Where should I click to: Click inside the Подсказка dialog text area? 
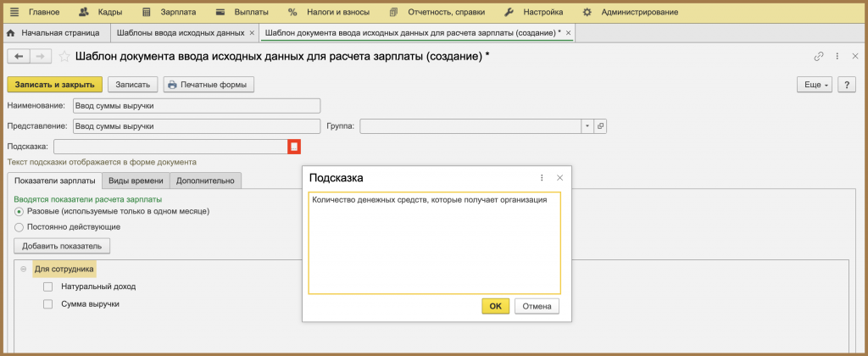435,243
